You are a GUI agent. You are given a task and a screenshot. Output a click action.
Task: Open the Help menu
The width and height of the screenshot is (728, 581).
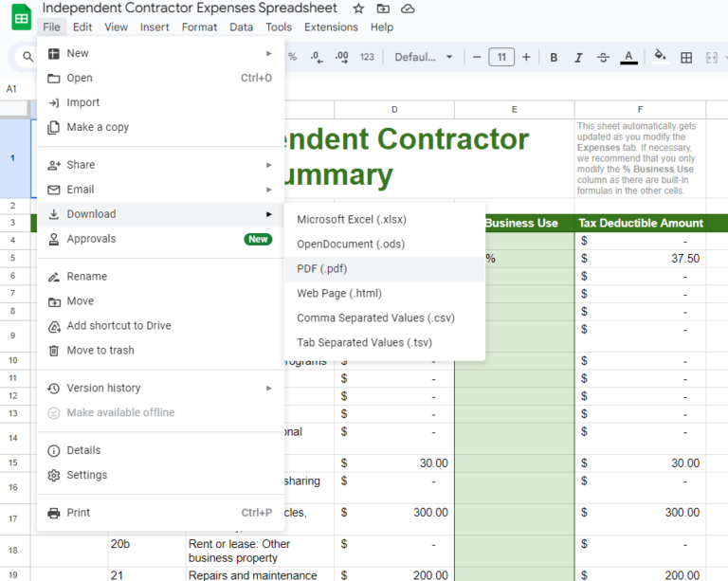[x=382, y=27]
